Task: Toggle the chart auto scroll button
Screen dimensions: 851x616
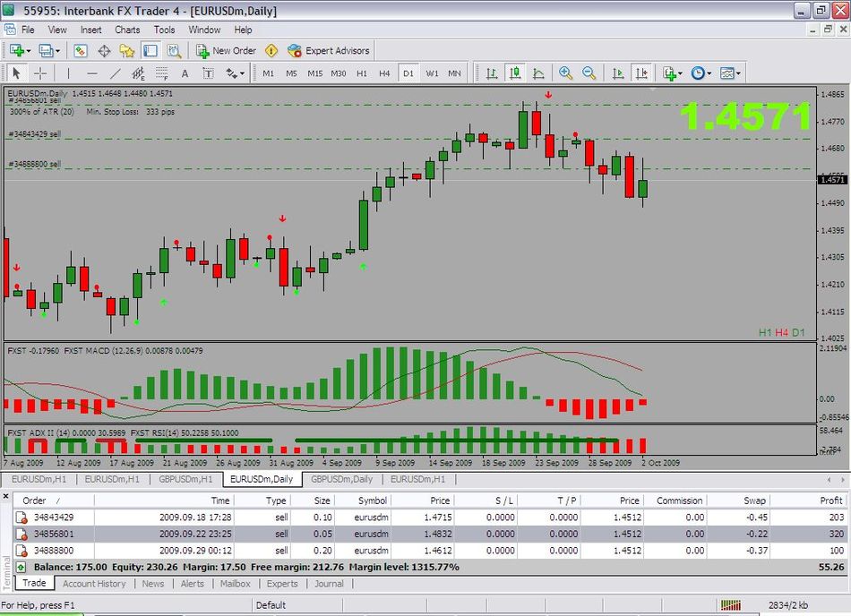Action: click(x=618, y=73)
